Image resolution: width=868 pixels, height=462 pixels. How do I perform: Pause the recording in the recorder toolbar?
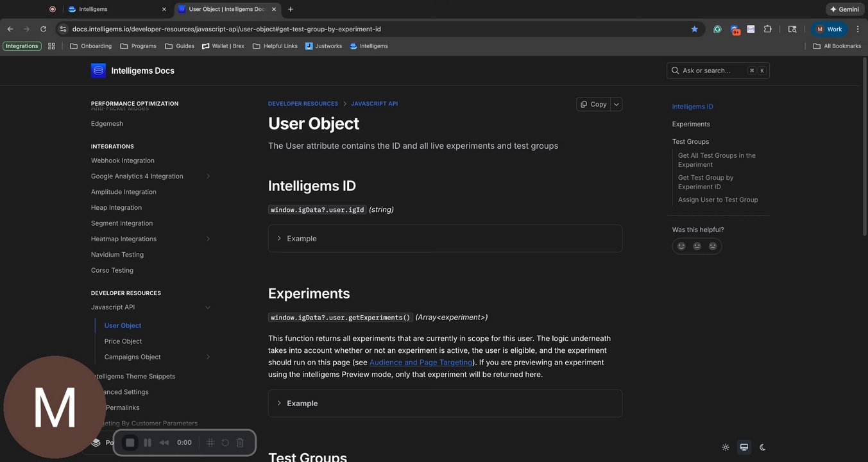click(x=148, y=443)
